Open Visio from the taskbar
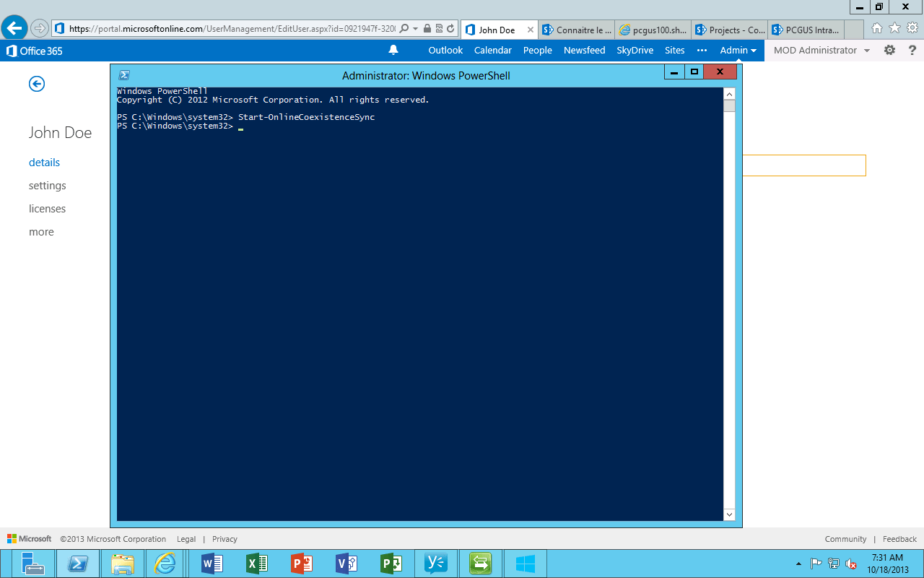The height and width of the screenshot is (578, 924). (x=346, y=563)
